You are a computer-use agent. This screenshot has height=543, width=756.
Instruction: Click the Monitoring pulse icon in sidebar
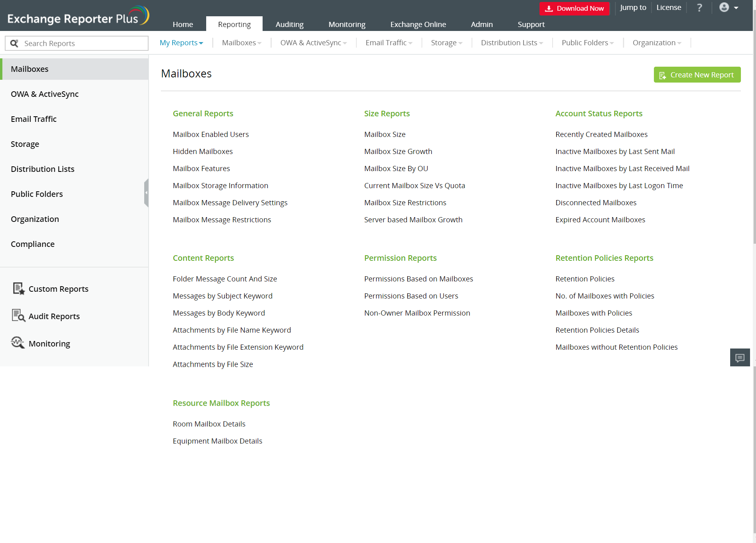pos(18,343)
